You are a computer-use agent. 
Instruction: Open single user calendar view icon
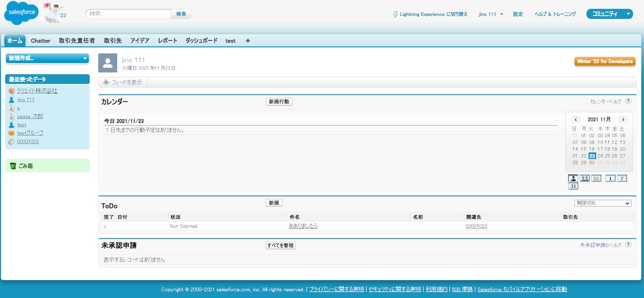pyautogui.click(x=573, y=178)
